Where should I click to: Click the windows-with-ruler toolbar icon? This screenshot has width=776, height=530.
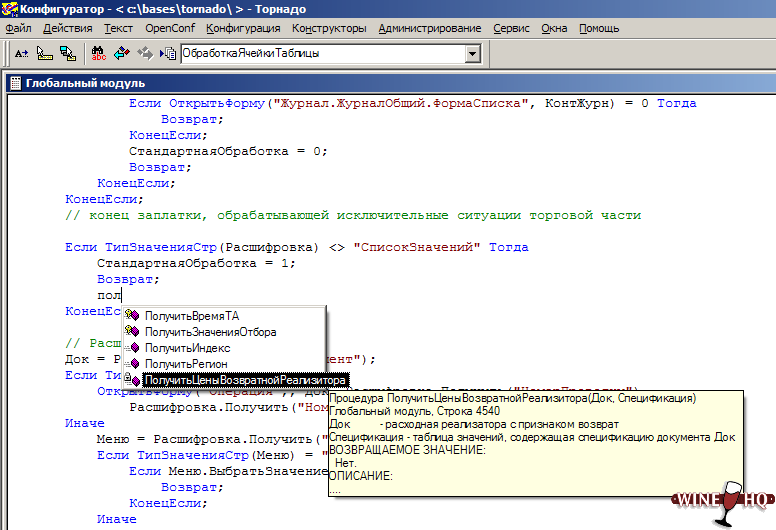click(x=68, y=53)
